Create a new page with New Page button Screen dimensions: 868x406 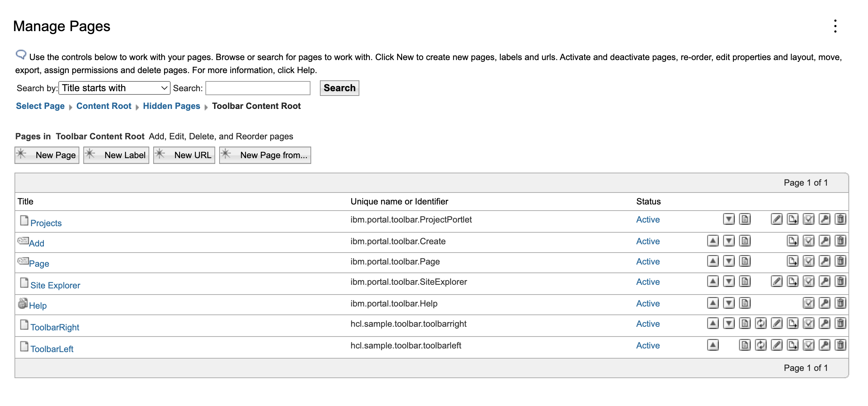pyautogui.click(x=47, y=155)
